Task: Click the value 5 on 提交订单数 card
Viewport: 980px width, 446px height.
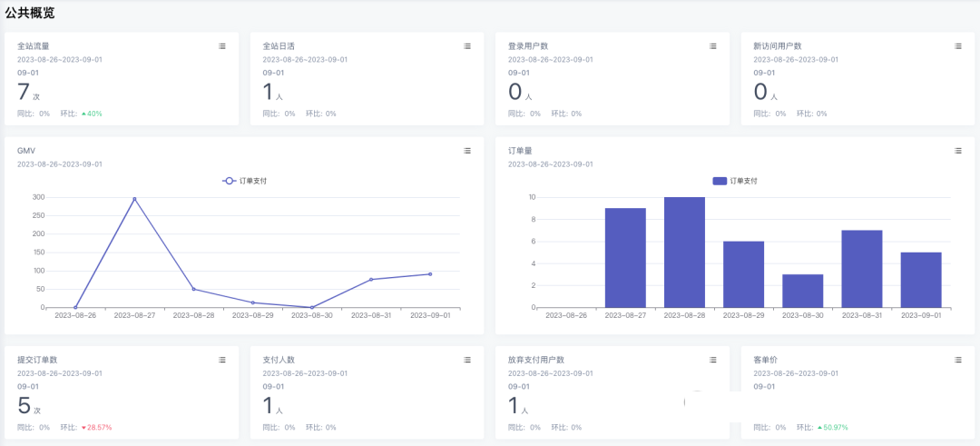Action: (x=24, y=405)
